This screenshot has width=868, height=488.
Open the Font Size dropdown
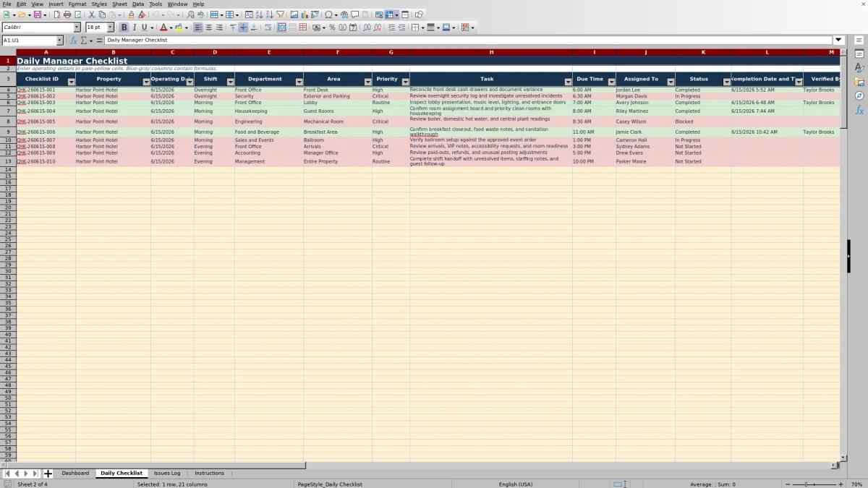click(111, 27)
